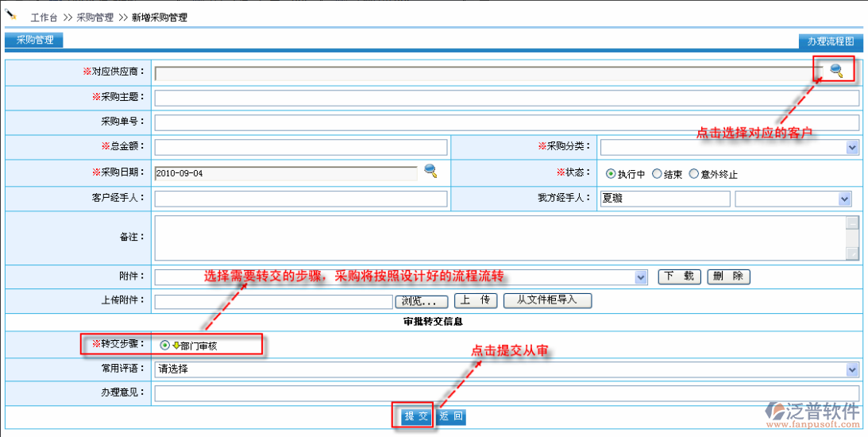868x437 pixels.
Task: Focus the 备注 remarks text area
Action: (500, 238)
